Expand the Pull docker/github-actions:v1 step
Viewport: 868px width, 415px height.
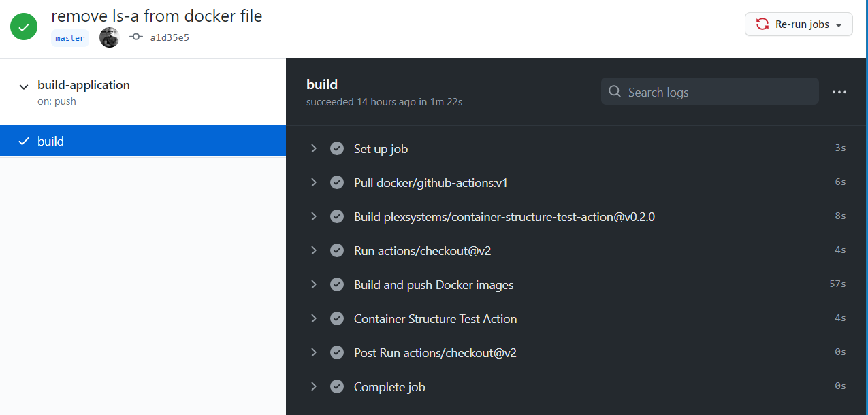314,182
